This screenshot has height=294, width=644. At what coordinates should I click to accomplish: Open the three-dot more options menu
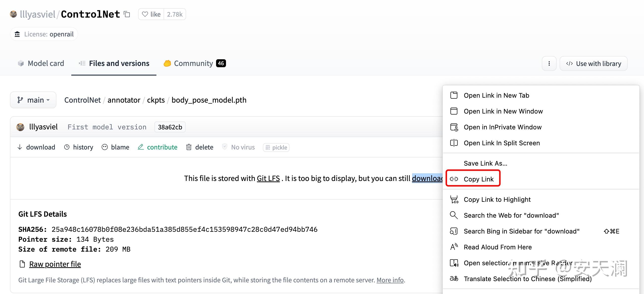(549, 64)
